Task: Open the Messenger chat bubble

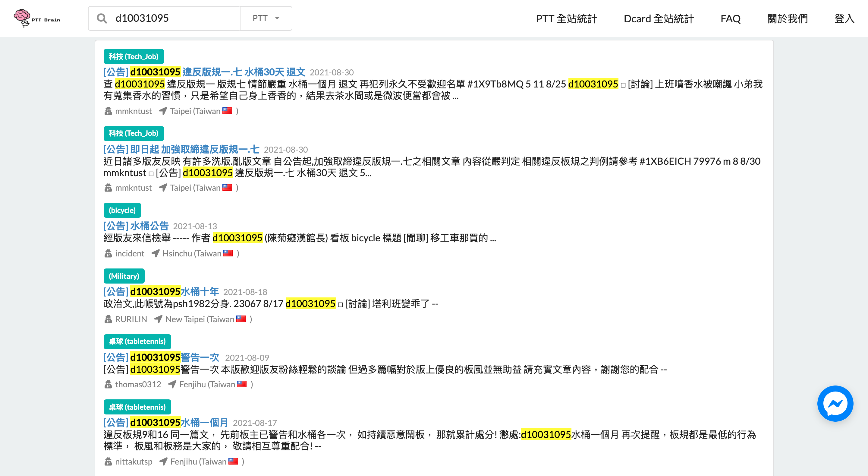Action: (835, 403)
